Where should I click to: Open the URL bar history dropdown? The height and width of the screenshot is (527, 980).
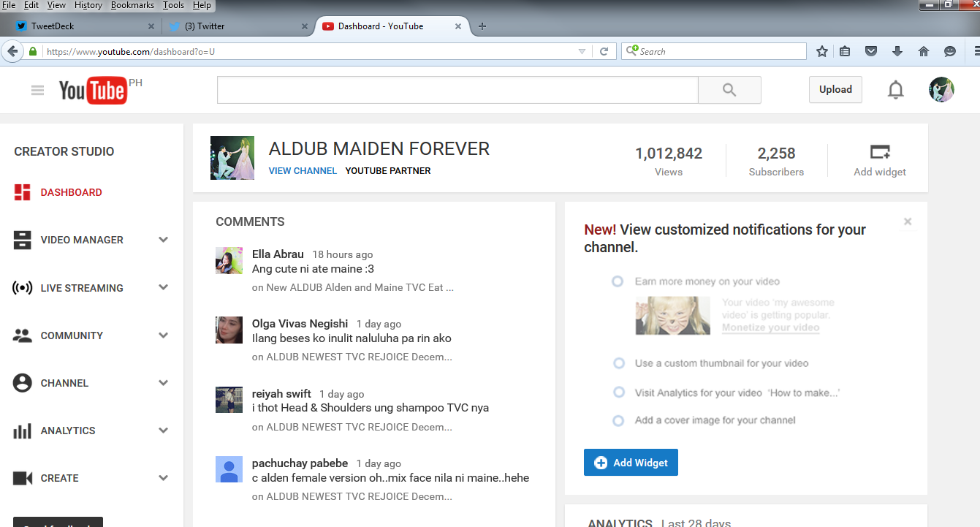pos(582,51)
